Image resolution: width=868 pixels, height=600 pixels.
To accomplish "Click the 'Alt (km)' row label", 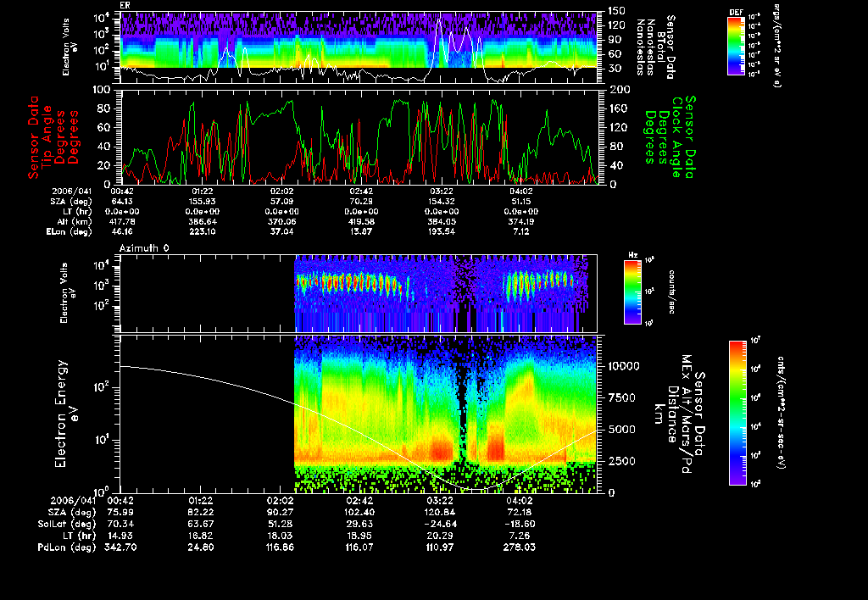I will 75,221.
